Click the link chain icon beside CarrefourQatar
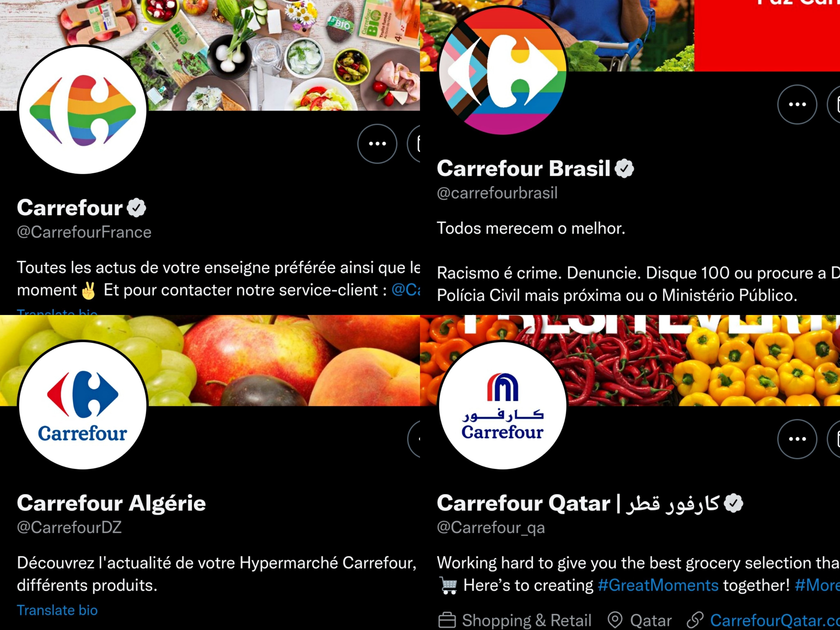The width and height of the screenshot is (840, 630). (695, 620)
